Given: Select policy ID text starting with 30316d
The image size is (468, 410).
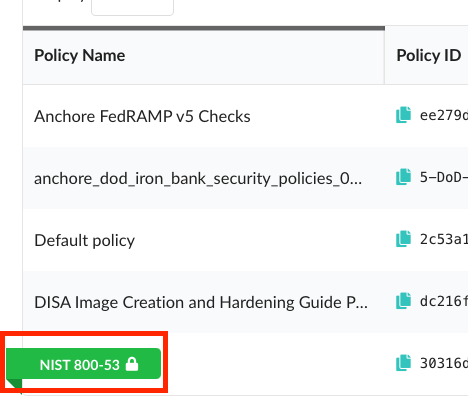Looking at the screenshot, I should click(x=444, y=363).
